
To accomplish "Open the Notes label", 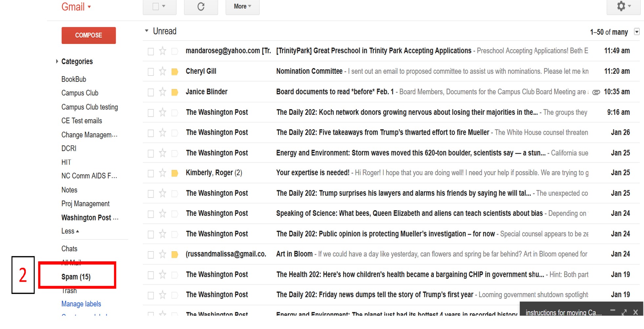I will pyautogui.click(x=69, y=190).
